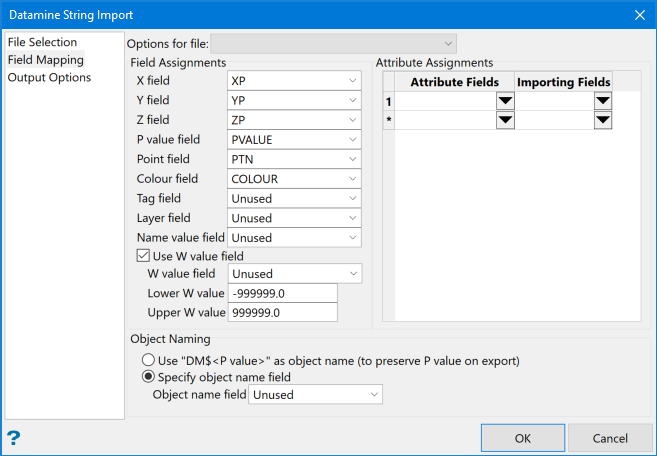Open row 1 Attribute Fields dropdown arrow
This screenshot has height=456, width=657.
505,101
